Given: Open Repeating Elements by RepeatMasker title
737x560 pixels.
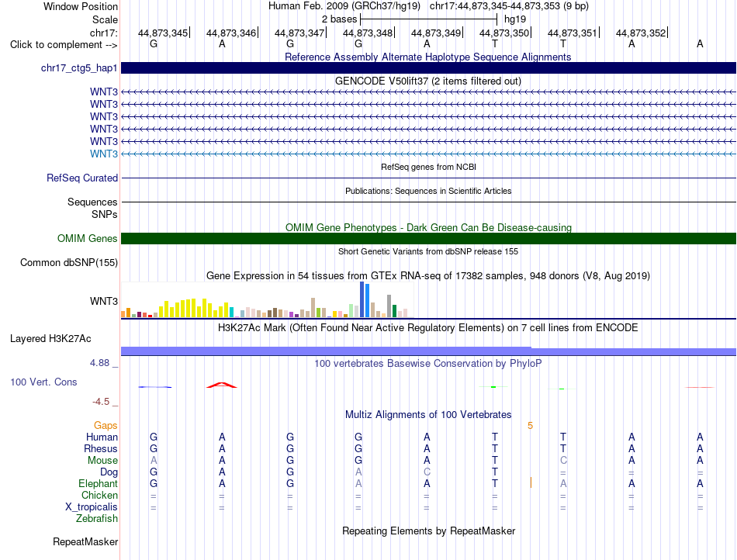Looking at the screenshot, I should [428, 531].
